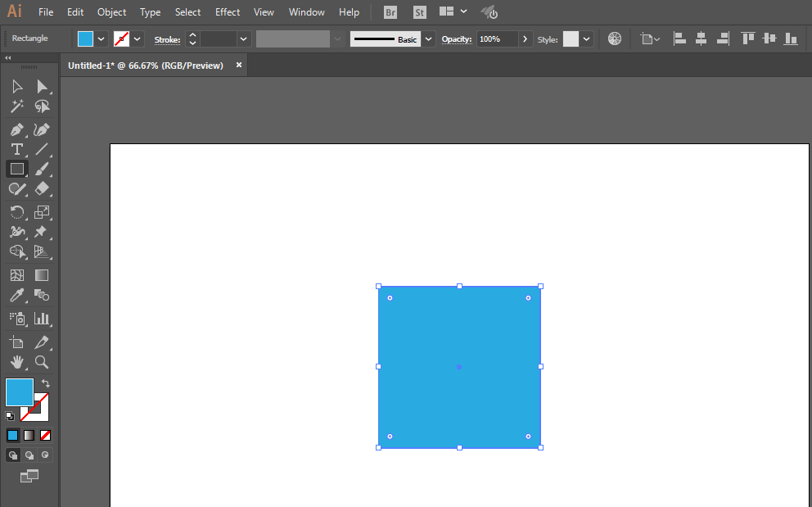Click the Rotate tool
The width and height of the screenshot is (812, 507).
click(x=16, y=212)
